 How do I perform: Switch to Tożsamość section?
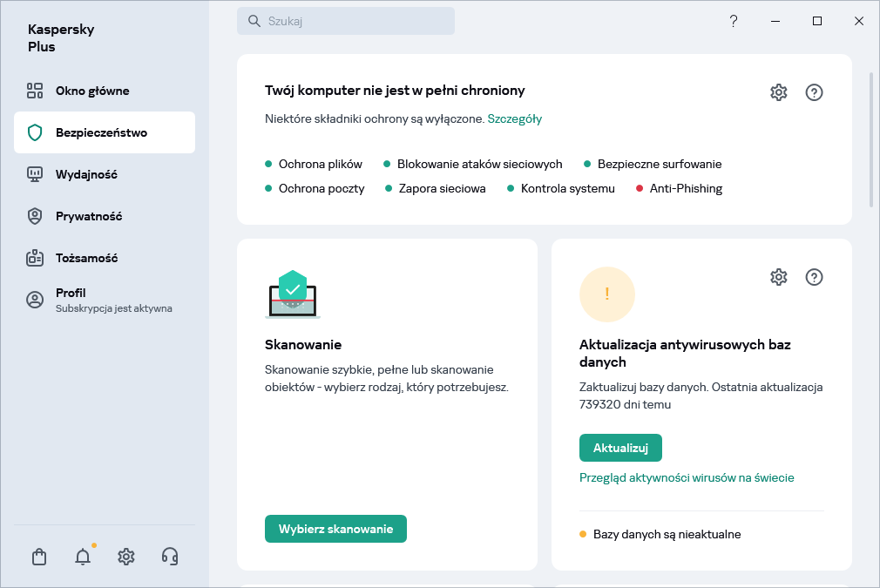click(86, 258)
